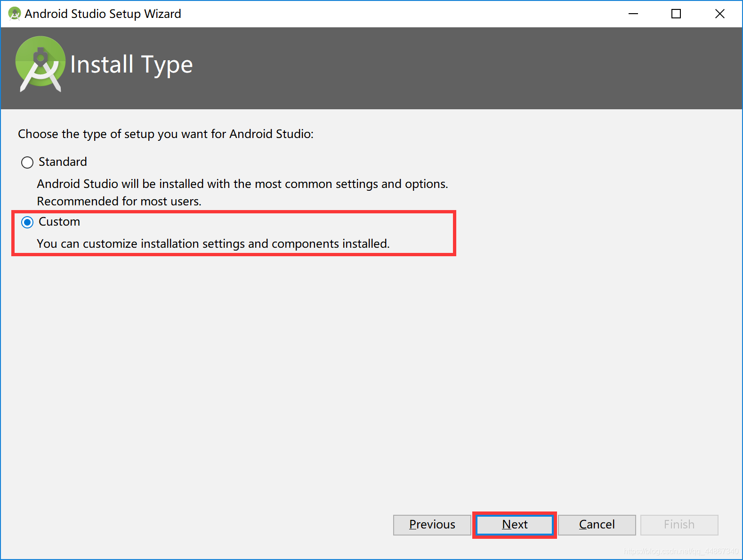Click the Android Studio logo in header
The width and height of the screenshot is (743, 560).
[x=40, y=64]
